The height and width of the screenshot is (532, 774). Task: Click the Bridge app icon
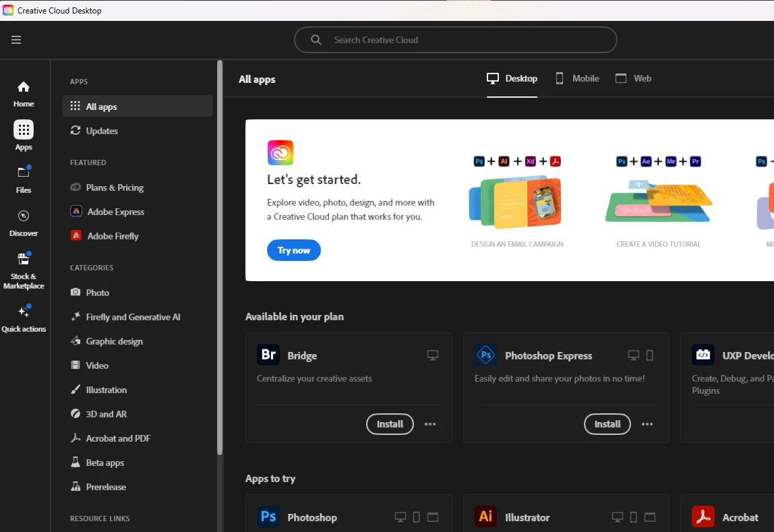click(268, 355)
